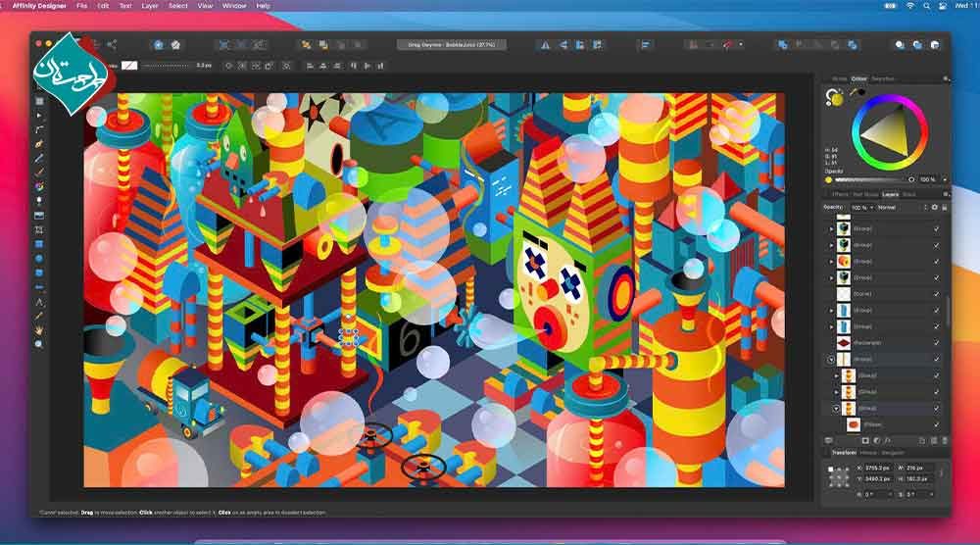
Task: Select the Zoom magnifier tool
Action: [x=39, y=344]
